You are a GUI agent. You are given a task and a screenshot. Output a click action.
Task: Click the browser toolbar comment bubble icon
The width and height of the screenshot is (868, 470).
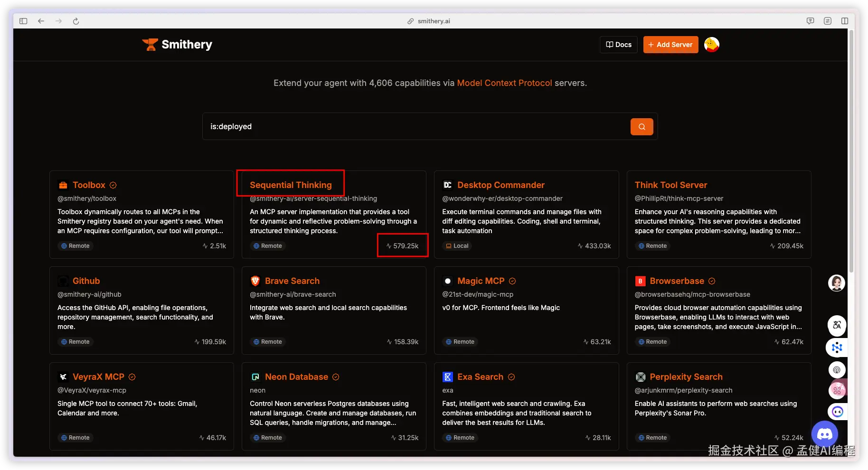coord(811,21)
